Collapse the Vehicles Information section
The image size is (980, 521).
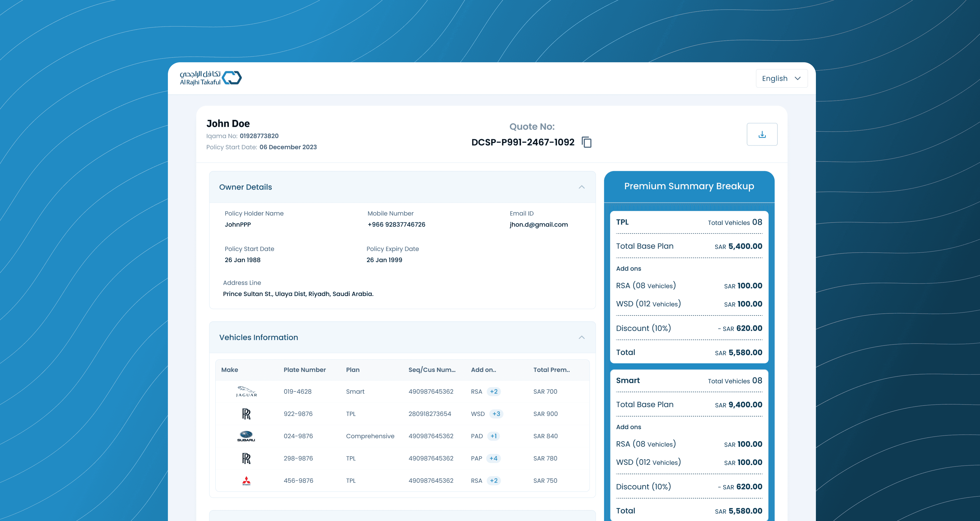pos(581,337)
